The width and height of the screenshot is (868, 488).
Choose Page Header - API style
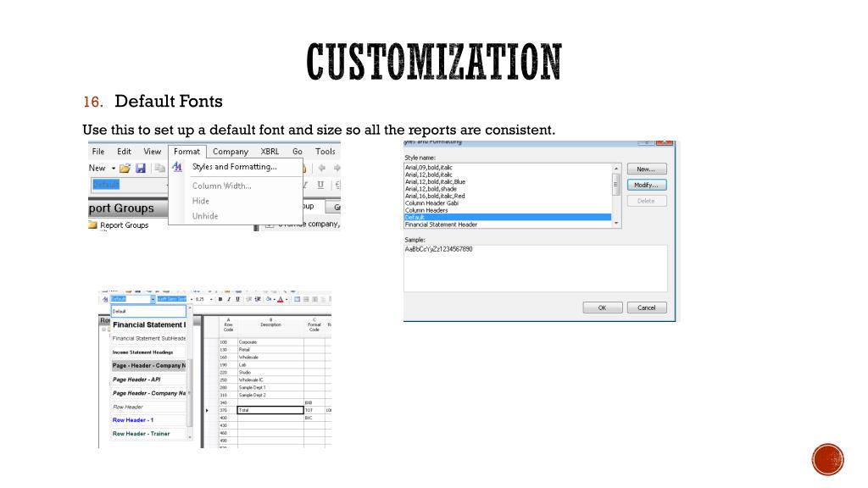[x=149, y=380]
